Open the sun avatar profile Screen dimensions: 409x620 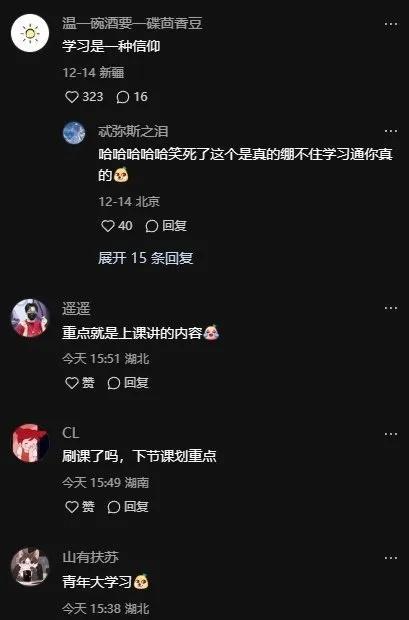click(30, 33)
